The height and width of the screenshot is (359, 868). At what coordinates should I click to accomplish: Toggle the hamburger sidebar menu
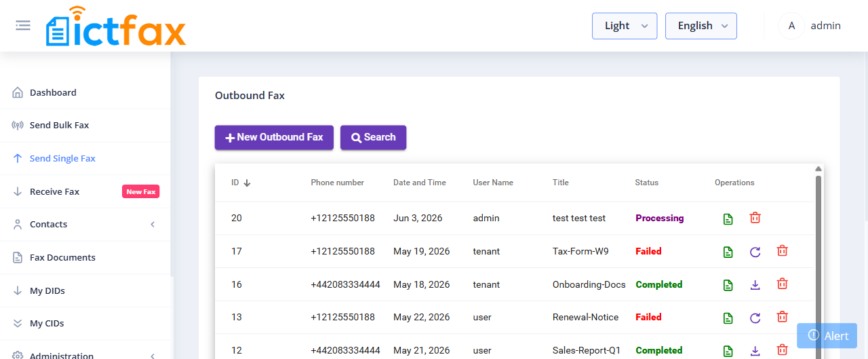click(23, 26)
